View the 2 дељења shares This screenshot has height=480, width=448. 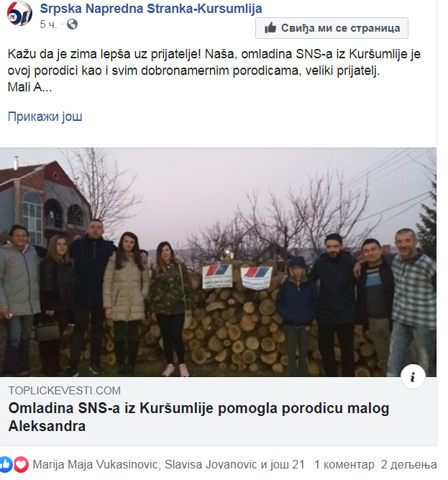tap(408, 465)
